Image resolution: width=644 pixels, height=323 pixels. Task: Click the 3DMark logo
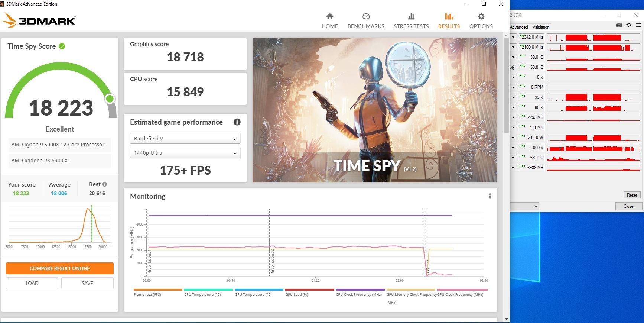click(39, 20)
